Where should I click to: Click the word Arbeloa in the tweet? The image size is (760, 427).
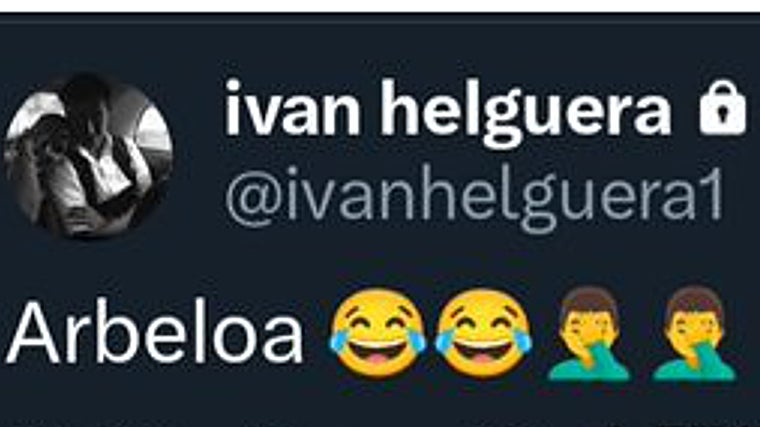(155, 333)
